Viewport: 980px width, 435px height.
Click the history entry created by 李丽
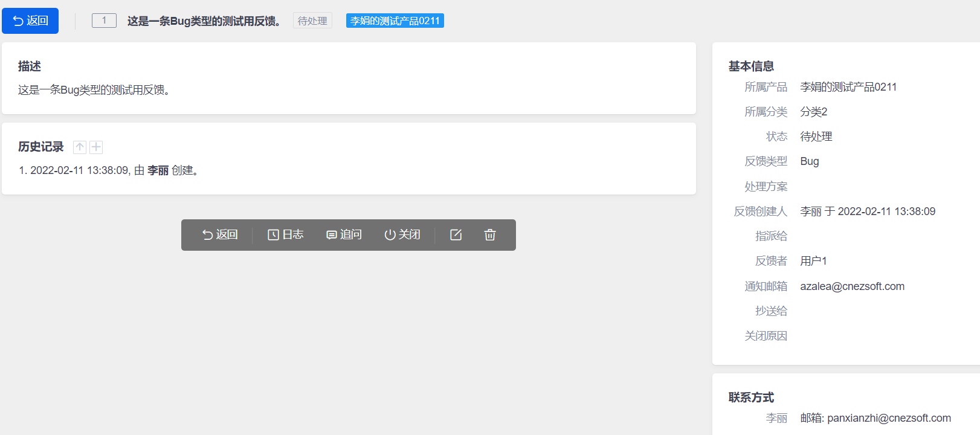click(x=109, y=170)
